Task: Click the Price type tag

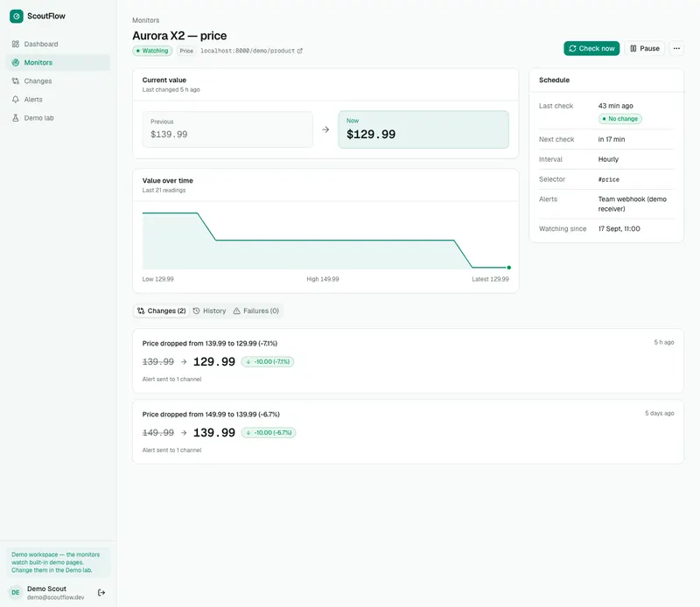Action: 186,51
